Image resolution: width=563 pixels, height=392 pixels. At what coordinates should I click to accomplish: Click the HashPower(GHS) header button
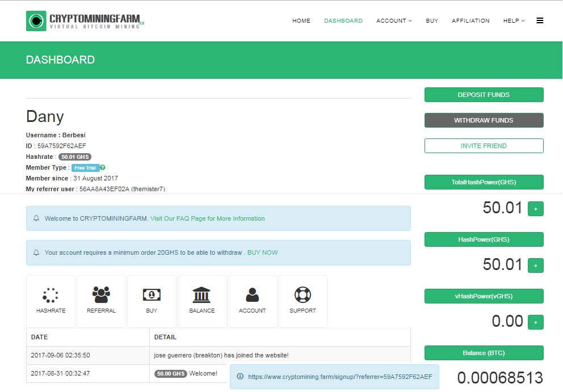(x=484, y=239)
